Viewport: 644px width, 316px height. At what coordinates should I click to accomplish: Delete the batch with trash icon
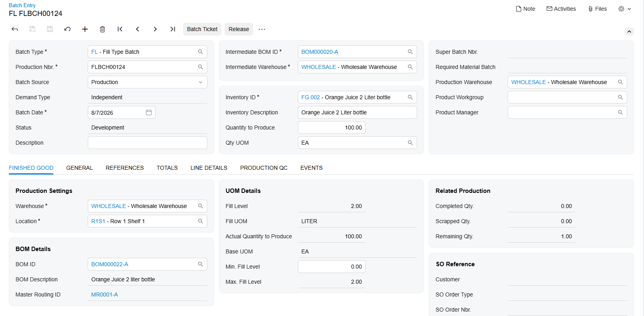102,29
